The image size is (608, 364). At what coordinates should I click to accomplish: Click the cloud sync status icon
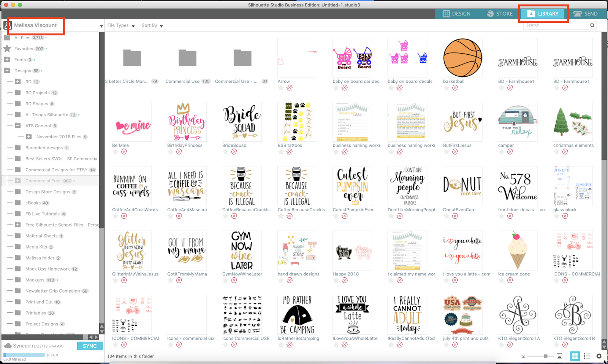point(9,346)
